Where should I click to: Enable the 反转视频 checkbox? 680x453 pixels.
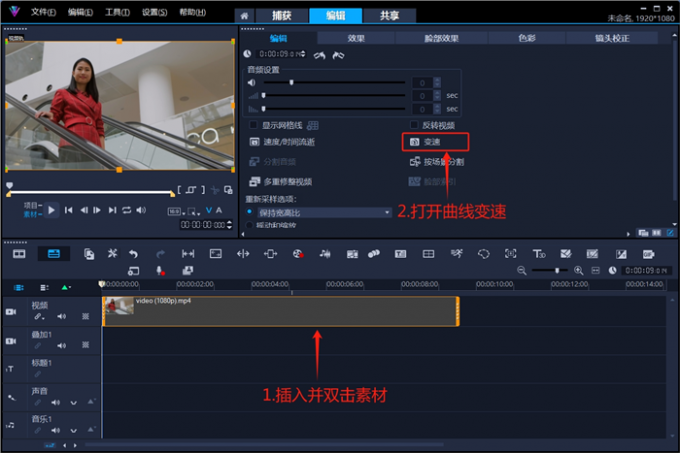tap(414, 125)
